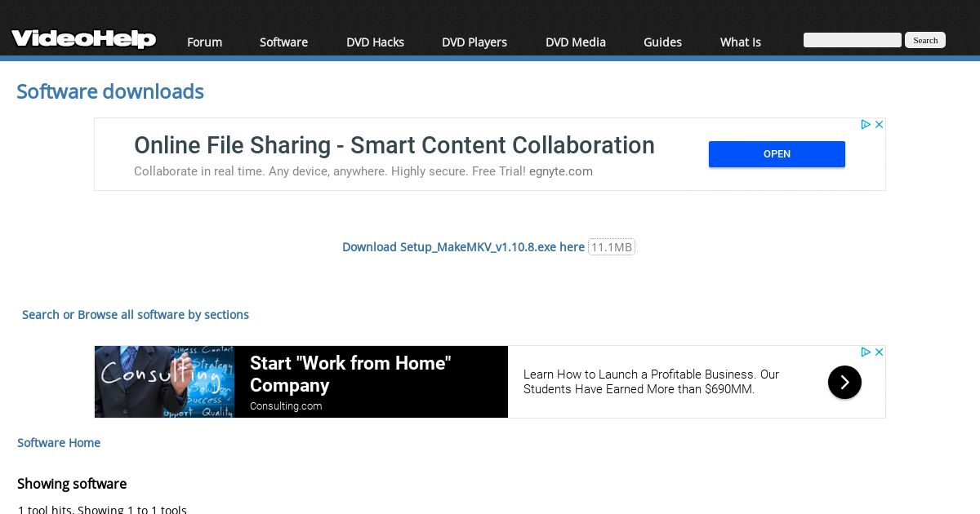Click the Online File Sharing ad headline
The width and height of the screenshot is (980, 514).
394,145
